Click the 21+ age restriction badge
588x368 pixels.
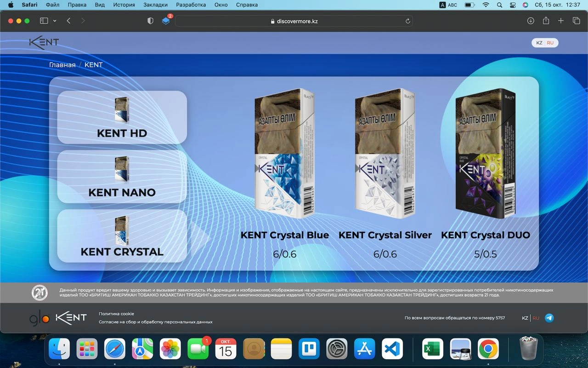pyautogui.click(x=40, y=293)
